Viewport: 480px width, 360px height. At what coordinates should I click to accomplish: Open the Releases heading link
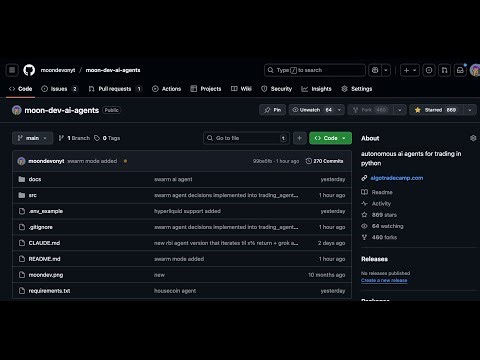[374, 259]
